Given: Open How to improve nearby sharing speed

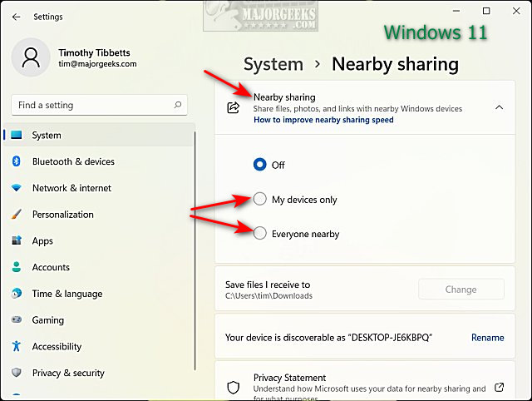Looking at the screenshot, I should coord(323,120).
